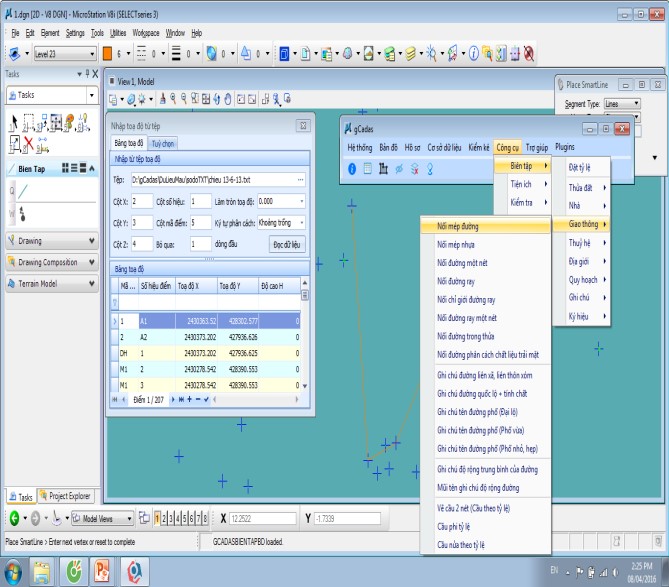Click the browse ellipsis next to file path
The height and width of the screenshot is (587, 669).
tap(299, 179)
